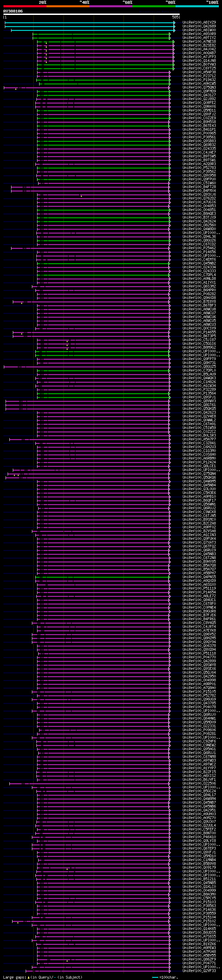Click the purple alignment bar for UniRef100_Q75QN3
This screenshot has height=980, width=222.
coord(87,88)
